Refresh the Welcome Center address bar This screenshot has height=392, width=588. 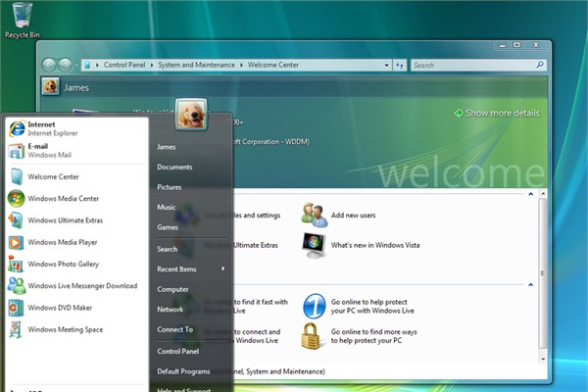(400, 66)
